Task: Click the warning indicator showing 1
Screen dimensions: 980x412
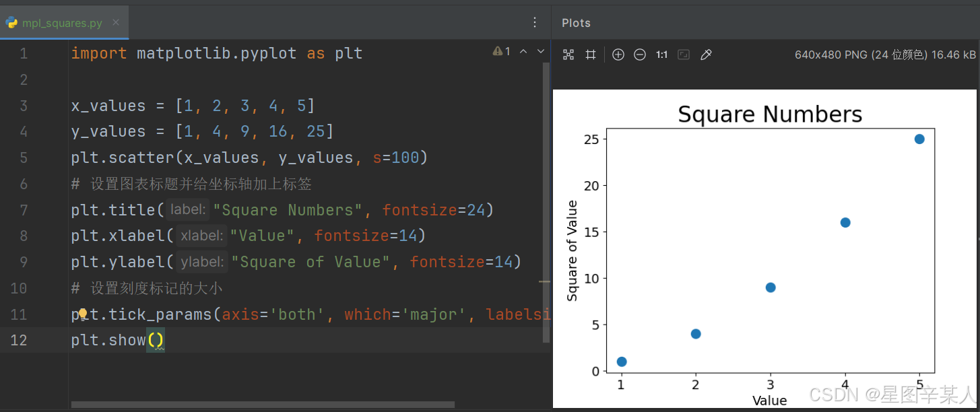Action: (502, 51)
